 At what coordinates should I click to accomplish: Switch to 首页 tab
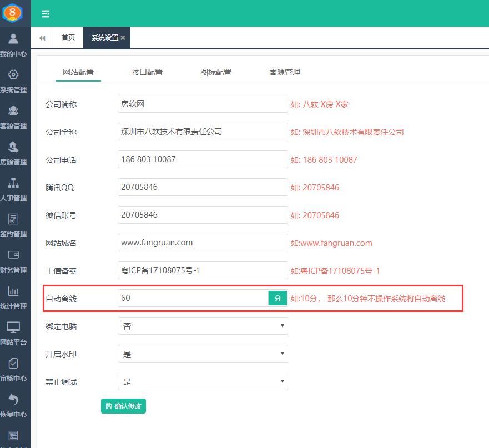68,38
